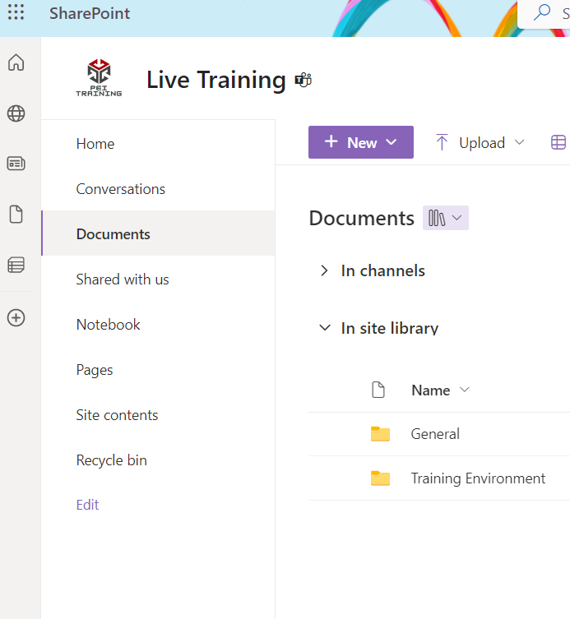Click the Create plus circle icon
The image size is (570, 619).
pos(16,318)
